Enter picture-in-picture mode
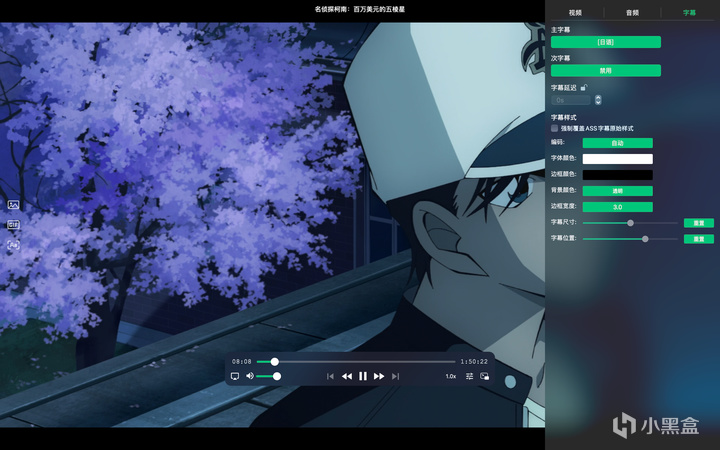Screen dimensions: 720x450 (x=484, y=377)
